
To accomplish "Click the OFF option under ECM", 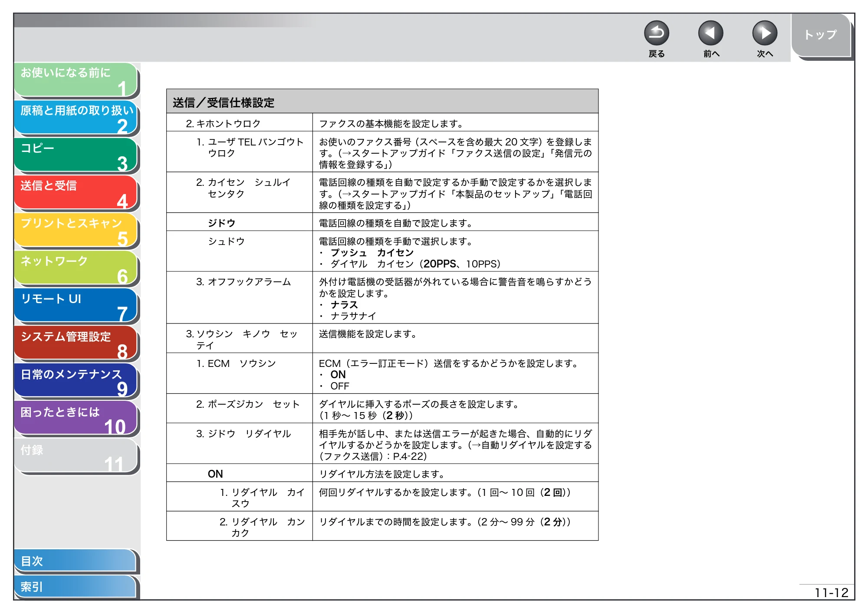I will click(x=340, y=386).
